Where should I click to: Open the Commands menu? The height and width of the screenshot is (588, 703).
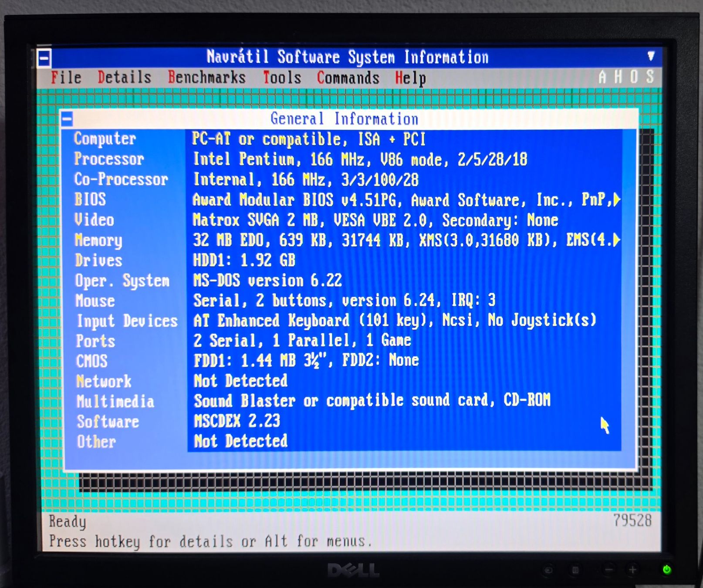click(348, 78)
